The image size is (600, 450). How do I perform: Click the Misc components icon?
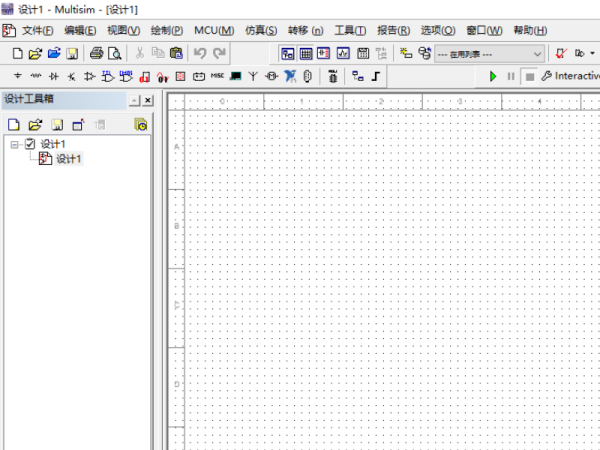point(217,76)
